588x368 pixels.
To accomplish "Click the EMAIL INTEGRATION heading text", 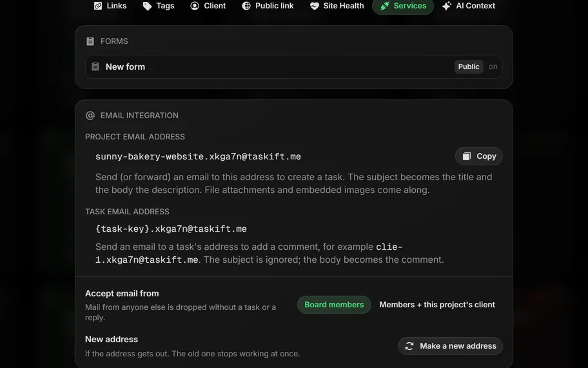I will 139,116.
